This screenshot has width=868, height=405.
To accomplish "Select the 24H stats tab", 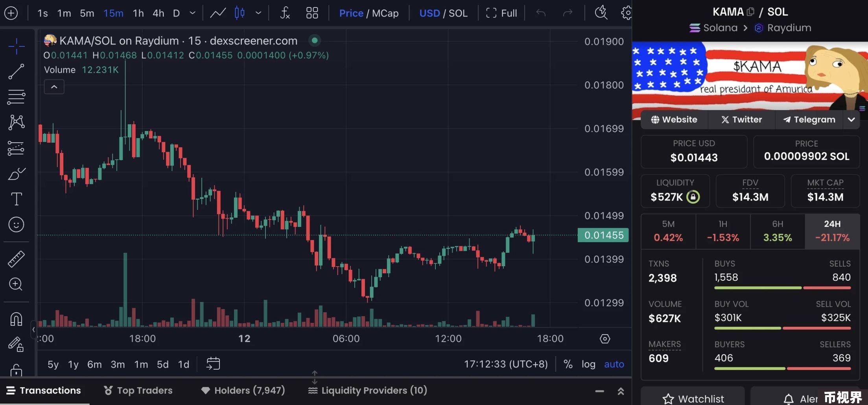I will click(x=832, y=231).
